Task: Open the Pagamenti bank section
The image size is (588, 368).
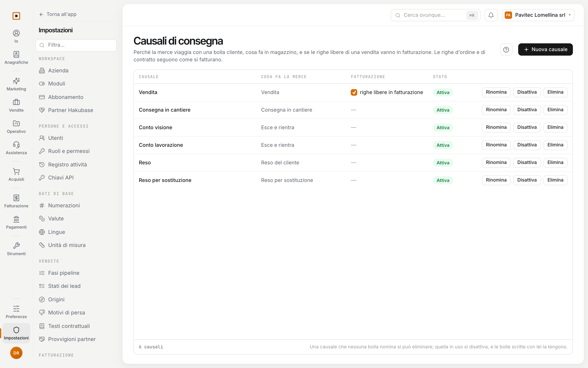Action: (x=16, y=222)
